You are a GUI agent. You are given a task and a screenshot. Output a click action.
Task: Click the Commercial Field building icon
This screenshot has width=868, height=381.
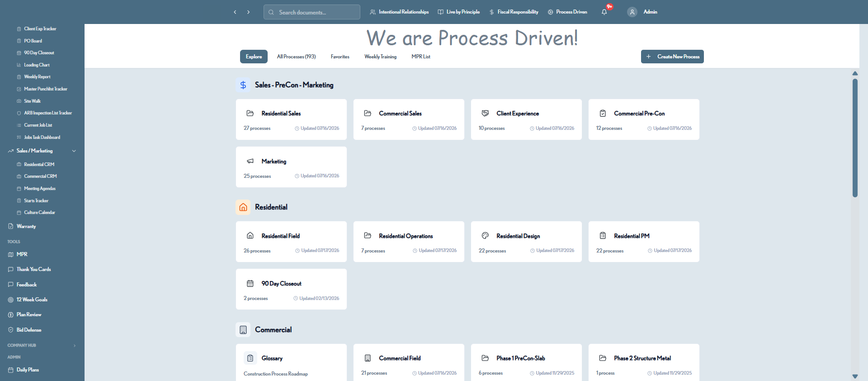pos(368,358)
